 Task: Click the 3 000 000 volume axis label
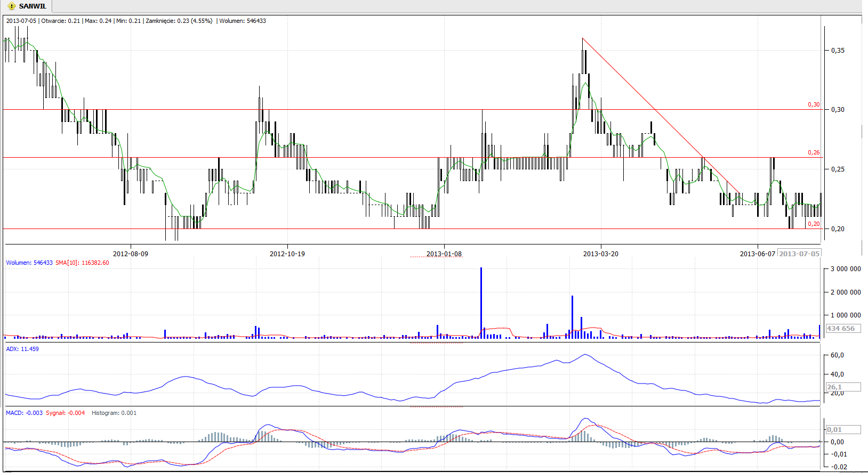coord(846,269)
